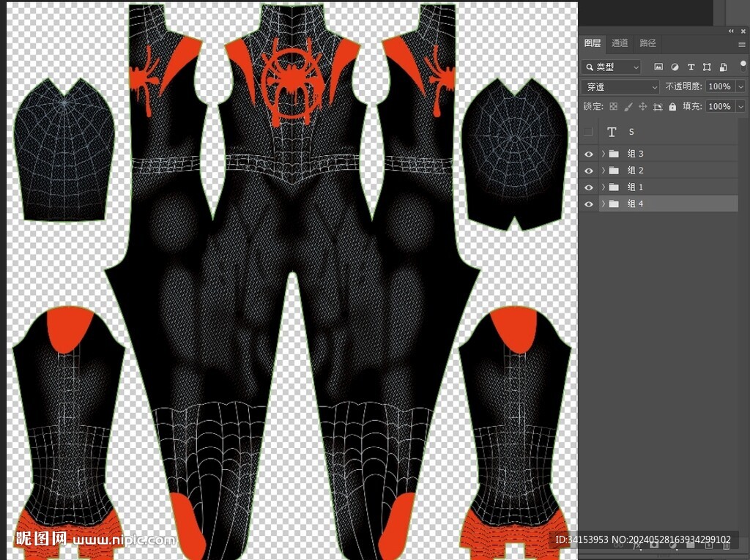Image resolution: width=750 pixels, height=560 pixels.
Task: Filter layers by shape layers icon
Action: (x=707, y=67)
